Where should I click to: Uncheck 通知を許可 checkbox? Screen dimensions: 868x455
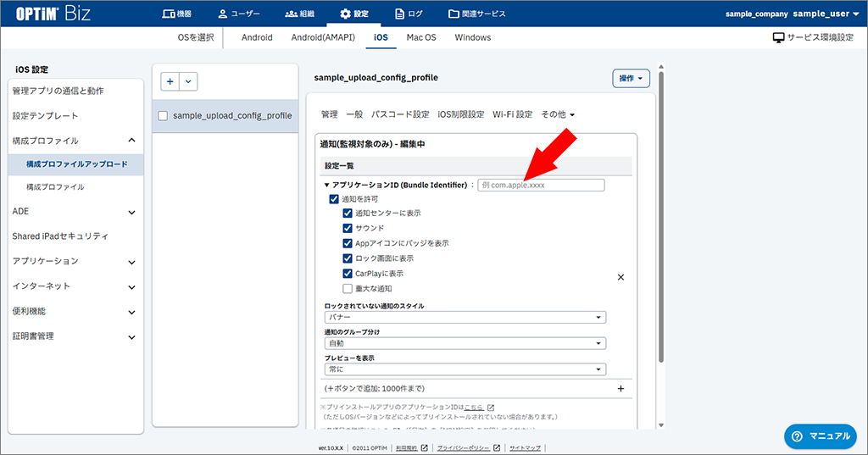334,199
